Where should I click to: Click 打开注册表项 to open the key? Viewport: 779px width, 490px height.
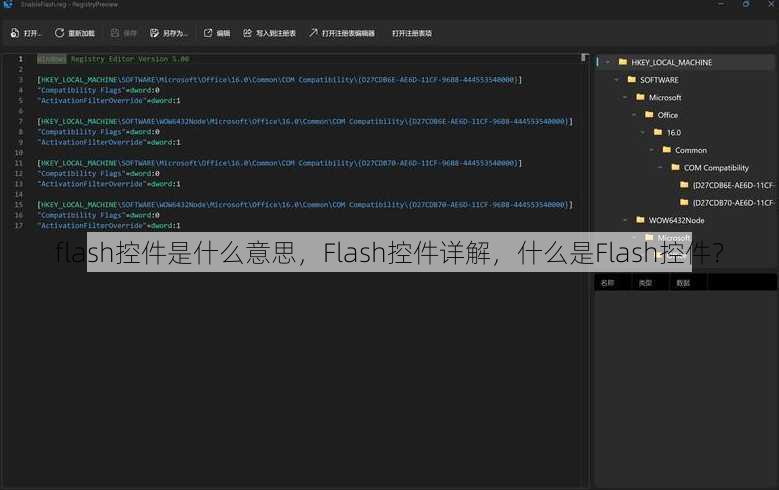pos(412,33)
